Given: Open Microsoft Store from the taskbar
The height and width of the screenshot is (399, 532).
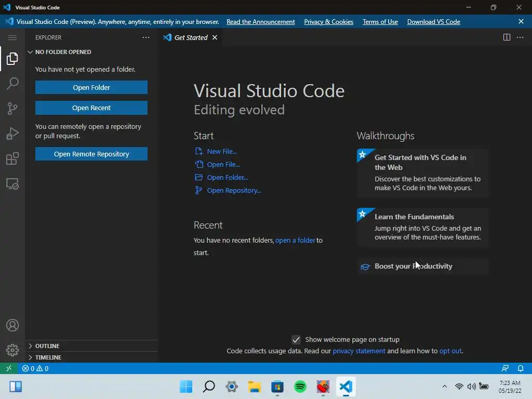Looking at the screenshot, I should 277,387.
